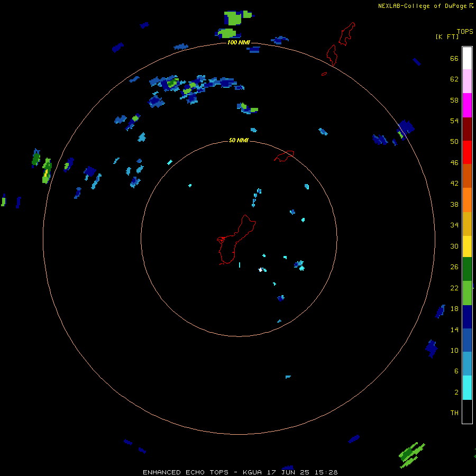Click the 58 value on the scale

454,100
